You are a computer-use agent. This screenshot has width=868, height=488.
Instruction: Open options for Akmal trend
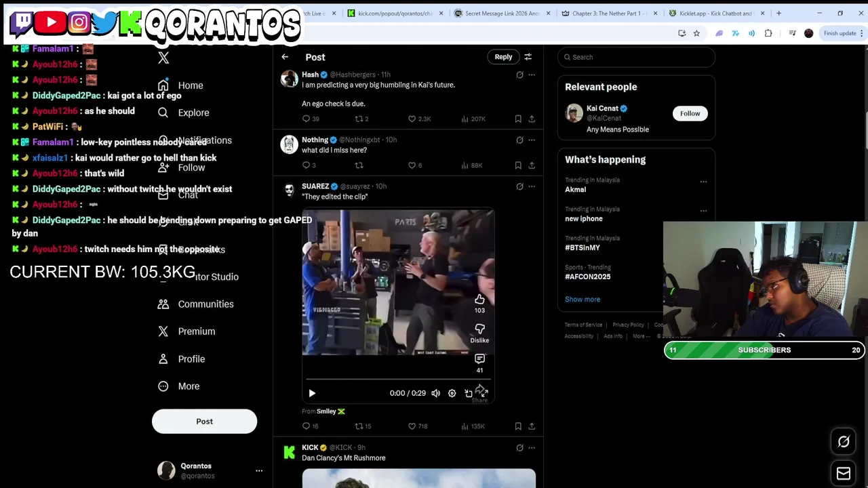pyautogui.click(x=703, y=182)
